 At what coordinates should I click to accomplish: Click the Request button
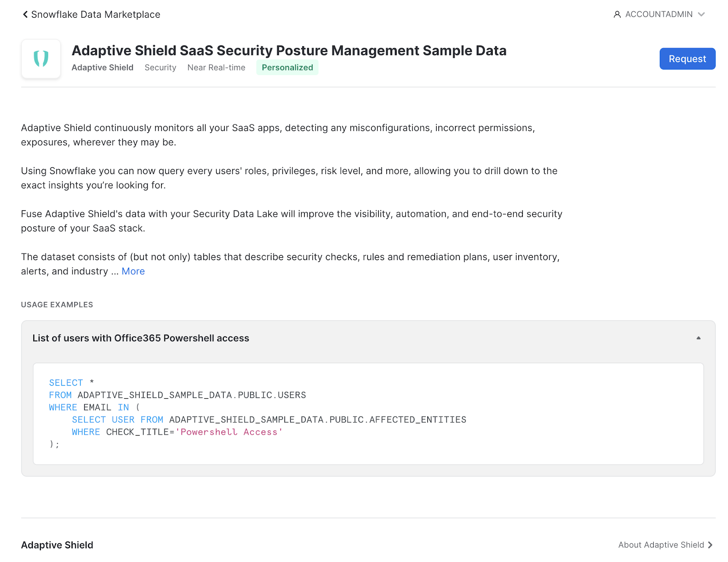point(687,59)
